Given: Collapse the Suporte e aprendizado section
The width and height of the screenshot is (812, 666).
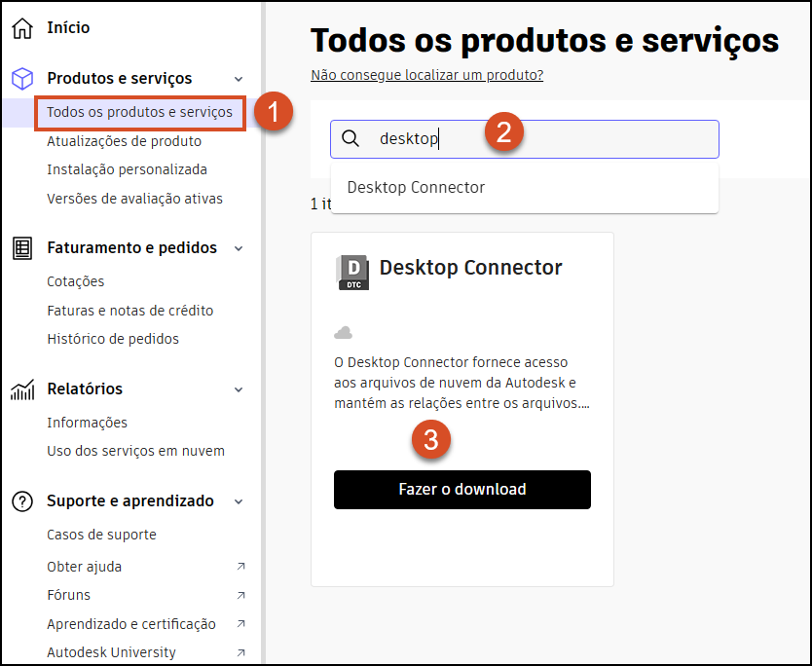Looking at the screenshot, I should click(239, 500).
